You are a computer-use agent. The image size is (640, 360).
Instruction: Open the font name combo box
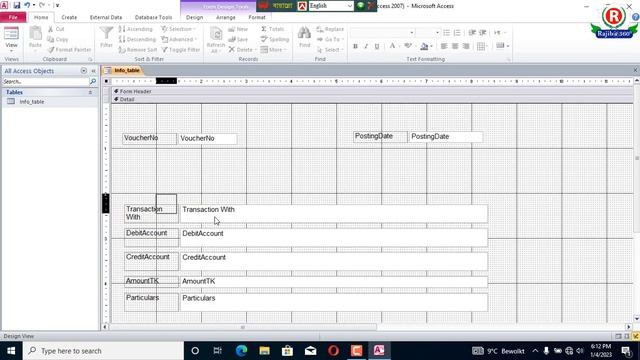pos(382,32)
